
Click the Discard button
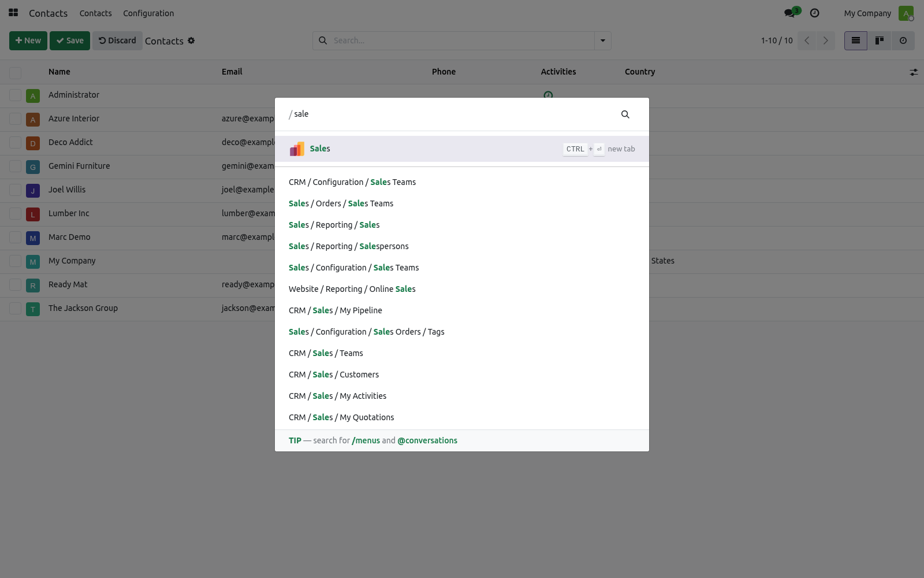[117, 40]
